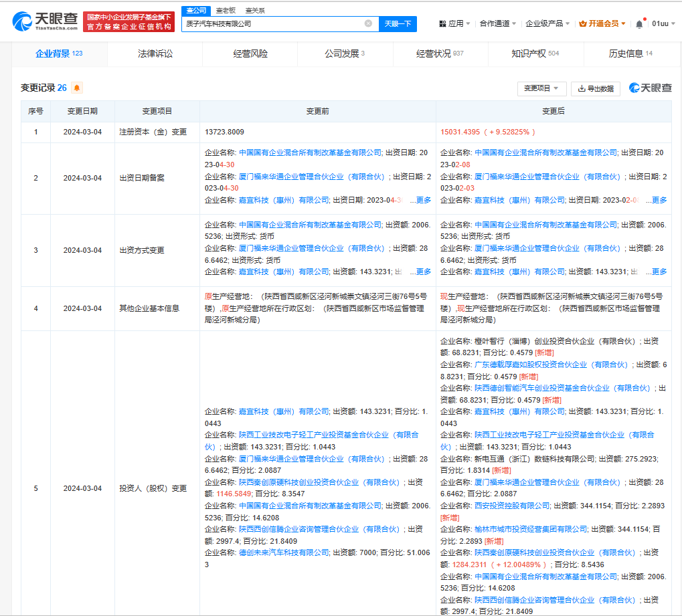Click the download icon on 导出数据 button

(x=580, y=88)
